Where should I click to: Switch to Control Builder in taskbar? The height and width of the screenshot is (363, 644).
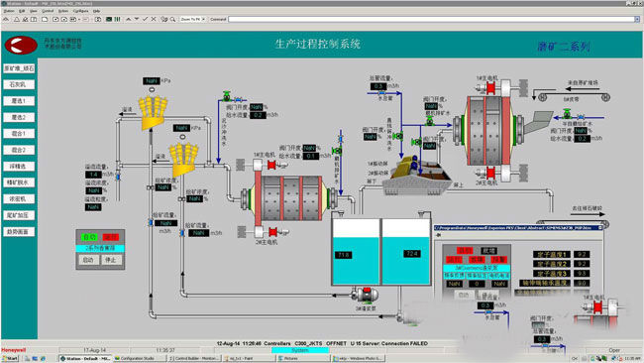click(194, 358)
